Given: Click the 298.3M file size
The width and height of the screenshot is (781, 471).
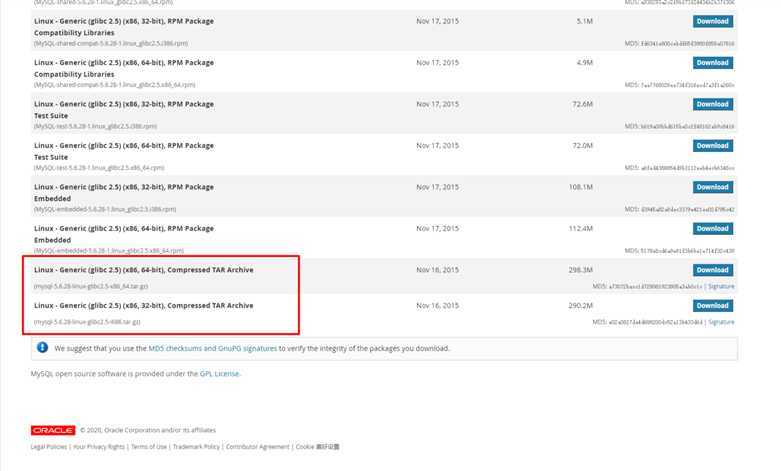Looking at the screenshot, I should 581,270.
